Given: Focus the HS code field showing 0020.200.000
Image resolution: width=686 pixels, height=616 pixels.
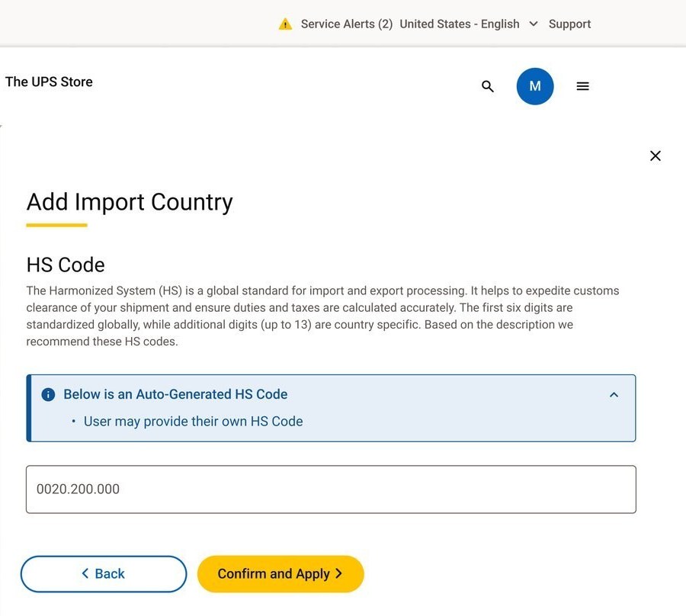Looking at the screenshot, I should (331, 489).
